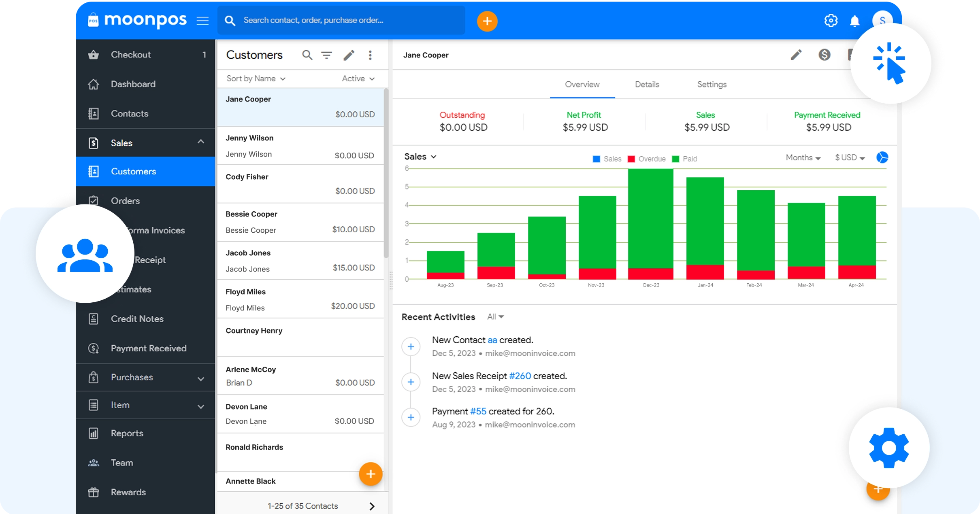The height and width of the screenshot is (514, 980).
Task: Expand the Purchases sidebar section
Action: click(x=201, y=378)
